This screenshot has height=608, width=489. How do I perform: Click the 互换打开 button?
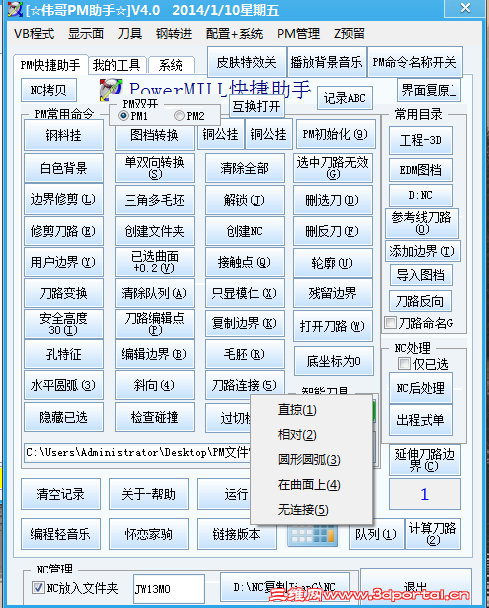pos(257,105)
